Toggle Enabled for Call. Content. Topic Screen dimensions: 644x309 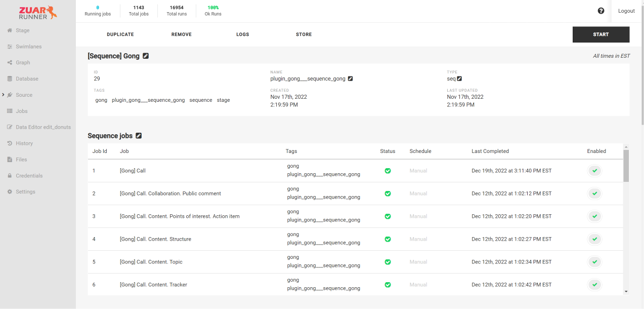click(595, 262)
